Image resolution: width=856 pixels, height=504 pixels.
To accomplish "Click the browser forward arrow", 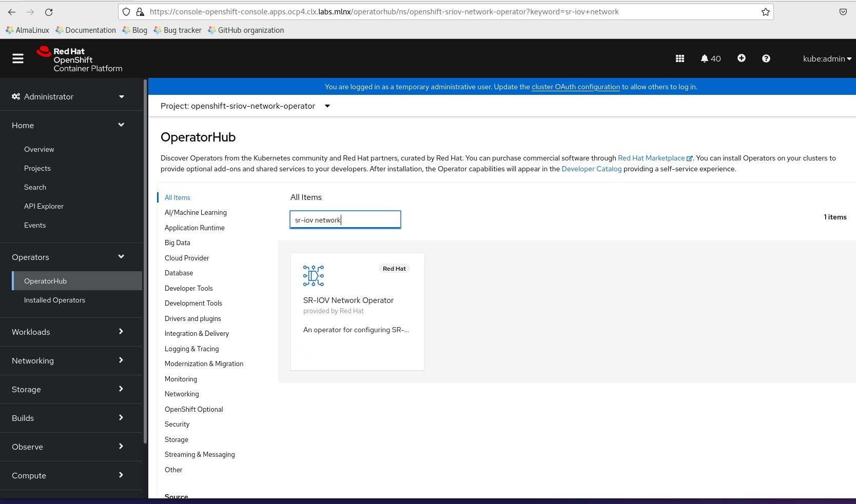I will coord(30,12).
